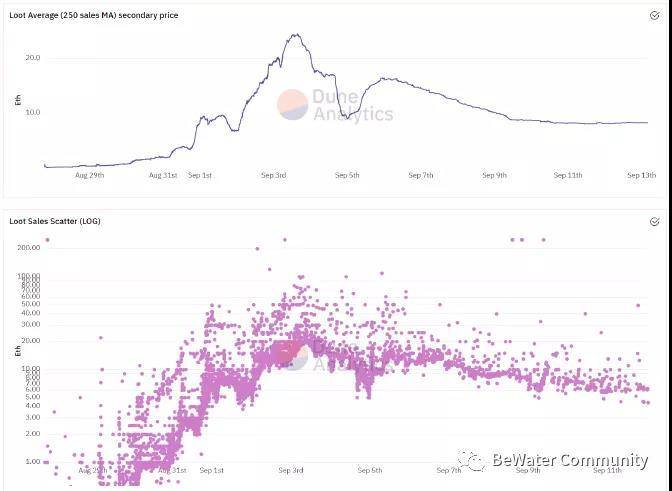Select the "Sep 13th" label on the top chart axis
This screenshot has height=491, width=672.
(641, 176)
